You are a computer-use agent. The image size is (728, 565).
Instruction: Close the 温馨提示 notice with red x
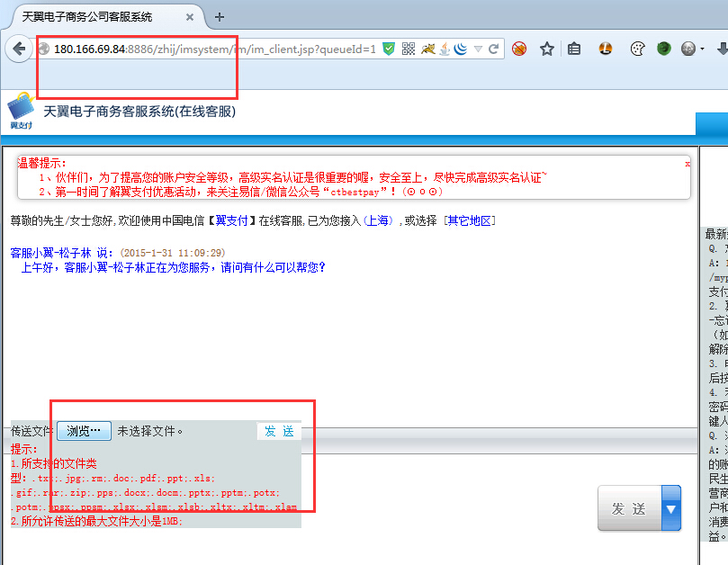[688, 164]
